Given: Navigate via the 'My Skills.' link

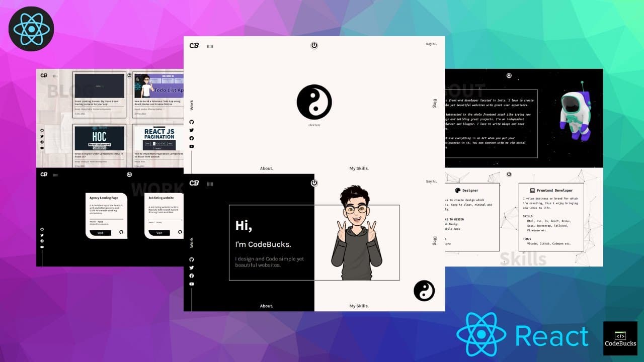Looking at the screenshot, I should click(359, 306).
